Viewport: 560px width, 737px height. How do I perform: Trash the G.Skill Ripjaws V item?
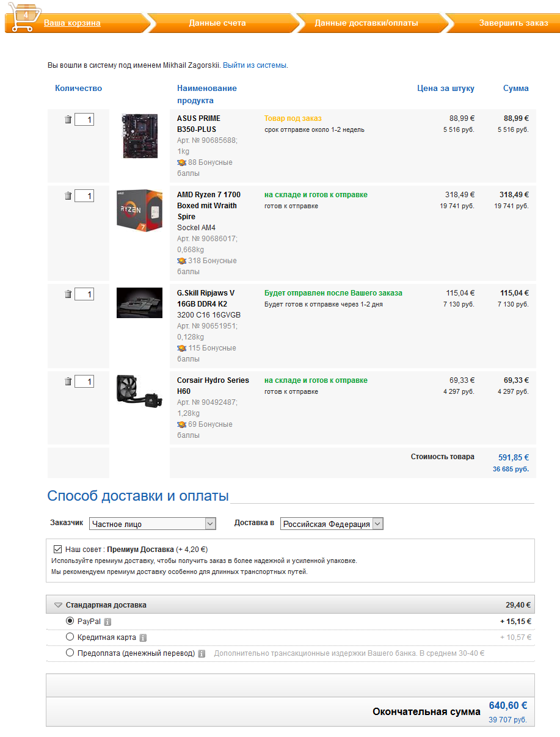point(68,294)
